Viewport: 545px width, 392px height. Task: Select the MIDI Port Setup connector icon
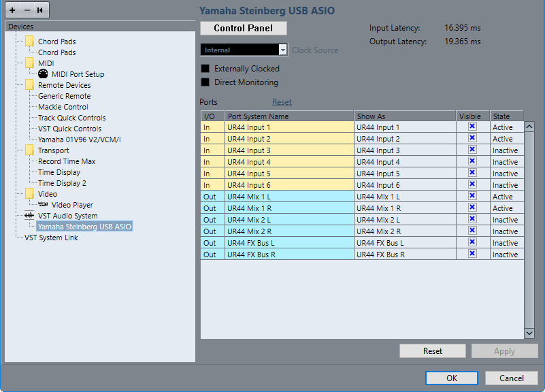click(x=43, y=73)
